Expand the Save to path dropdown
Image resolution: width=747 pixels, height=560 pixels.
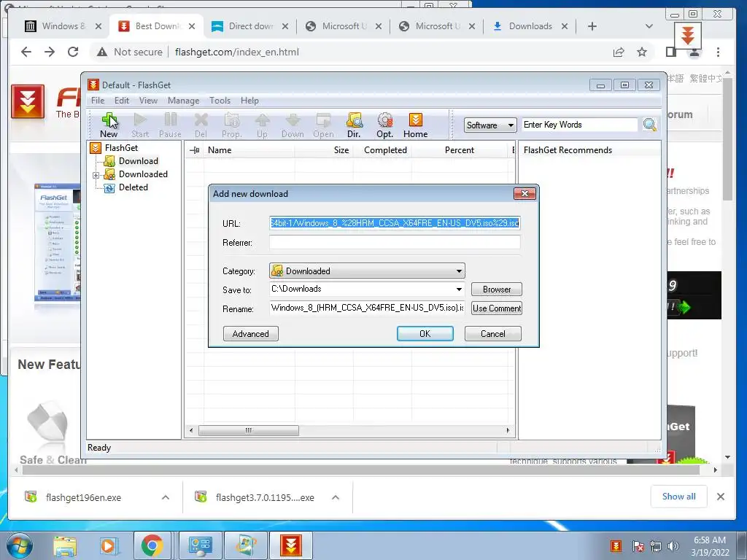click(459, 289)
